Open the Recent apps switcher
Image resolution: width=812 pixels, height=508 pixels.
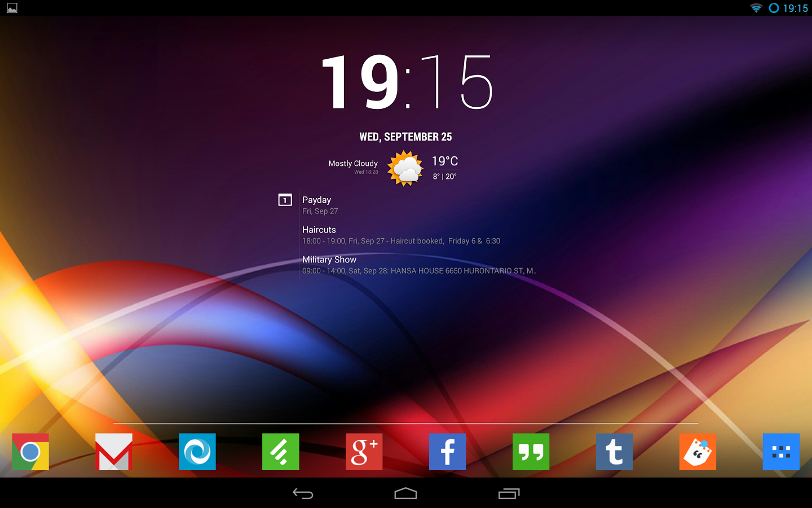coord(508,493)
